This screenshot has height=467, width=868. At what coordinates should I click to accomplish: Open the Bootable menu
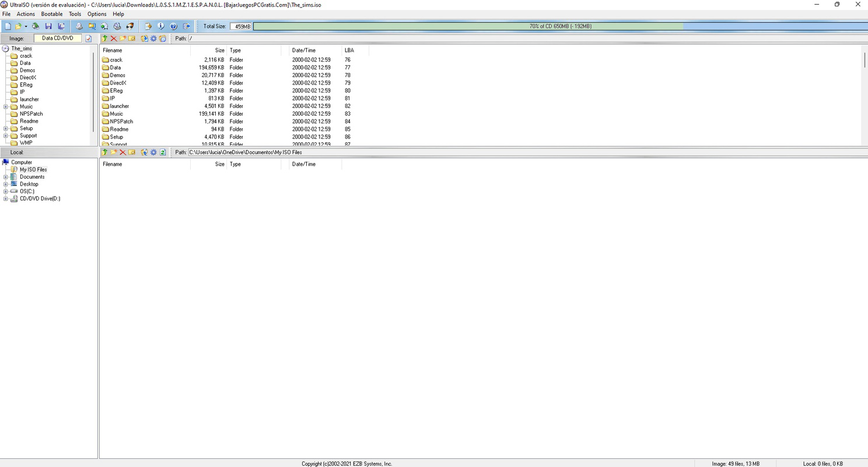click(51, 14)
